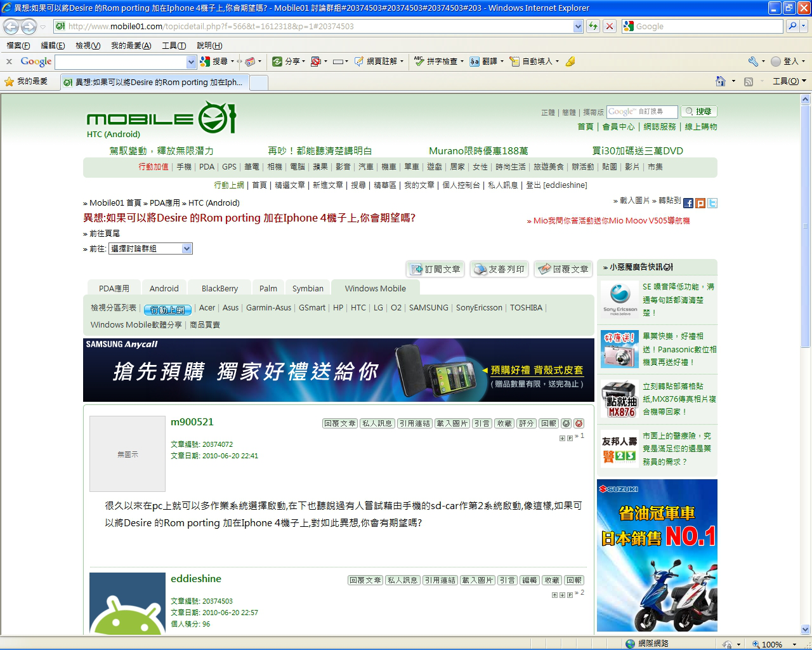Screen dimensions: 812x650
Task: Click the MX876 printer ad thumbnail
Action: coord(620,399)
